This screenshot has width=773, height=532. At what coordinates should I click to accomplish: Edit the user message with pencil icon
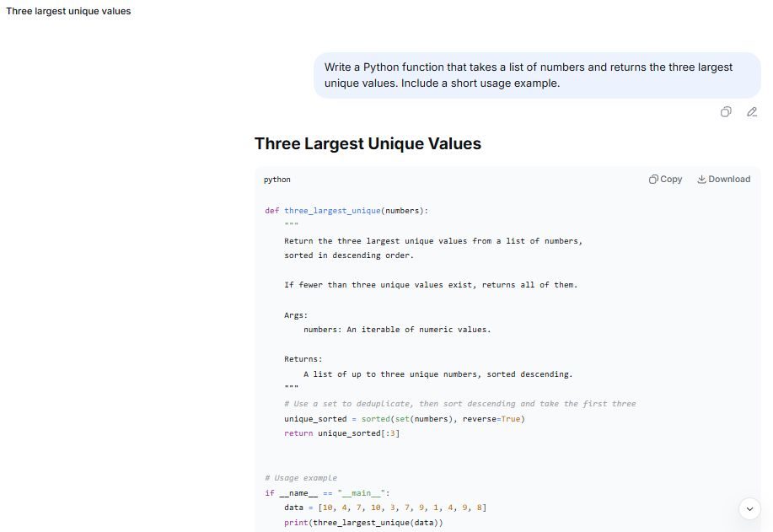point(752,112)
